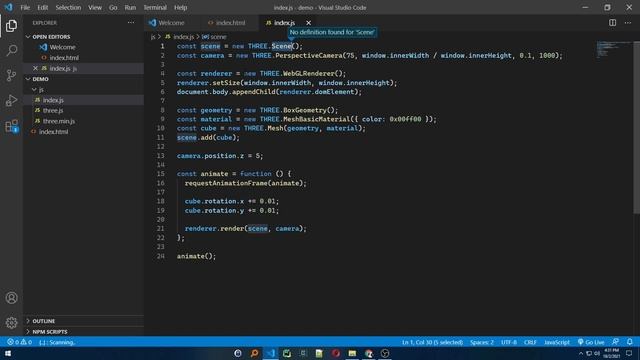Click line number 15 in the gutter

point(160,174)
